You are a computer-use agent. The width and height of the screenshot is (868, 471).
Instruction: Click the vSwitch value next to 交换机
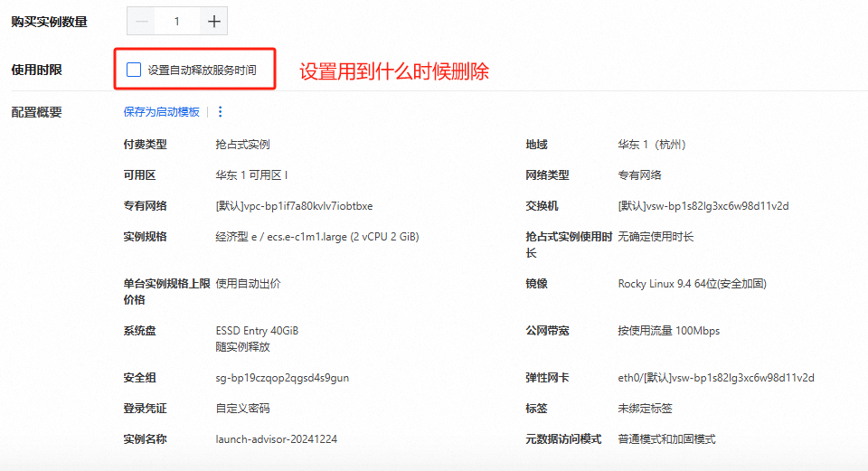pyautogui.click(x=703, y=206)
